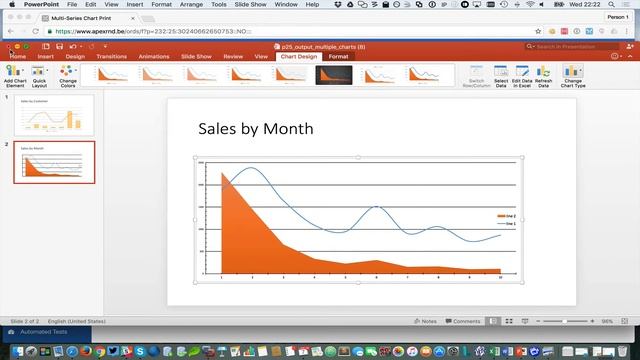Click the Sales by Month slide title
This screenshot has width=640, height=360.
tap(256, 129)
